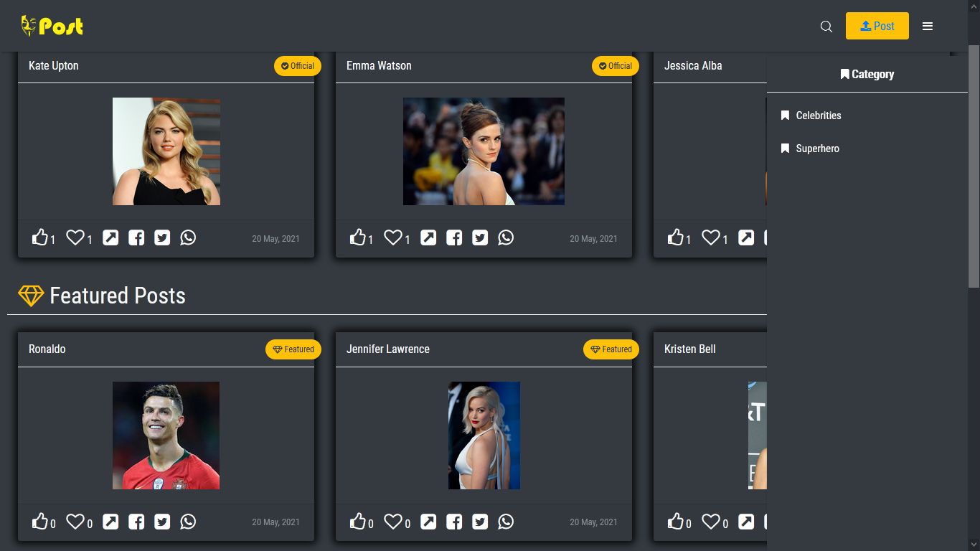
Task: Open the external share icon on Kate Upton's card
Action: coord(110,237)
